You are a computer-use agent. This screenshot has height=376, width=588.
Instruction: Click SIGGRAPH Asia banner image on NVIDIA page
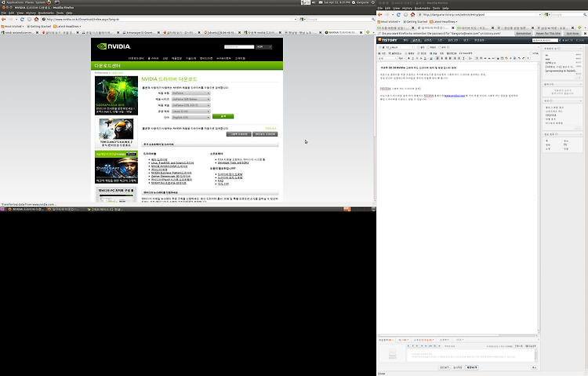116,96
